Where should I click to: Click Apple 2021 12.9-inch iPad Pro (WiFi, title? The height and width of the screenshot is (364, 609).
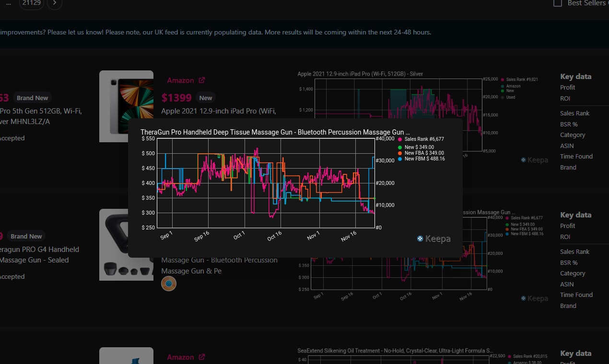[x=219, y=111]
